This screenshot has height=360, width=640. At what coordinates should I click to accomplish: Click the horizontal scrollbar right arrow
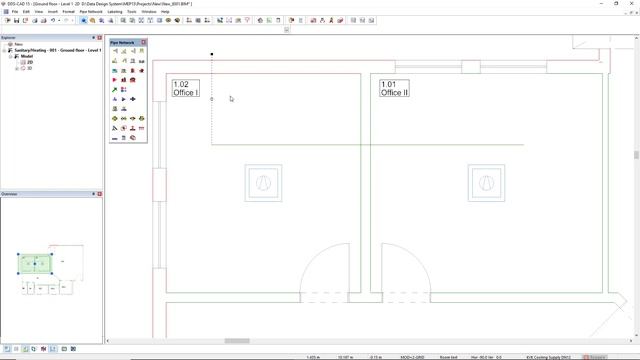pyautogui.click(x=631, y=341)
